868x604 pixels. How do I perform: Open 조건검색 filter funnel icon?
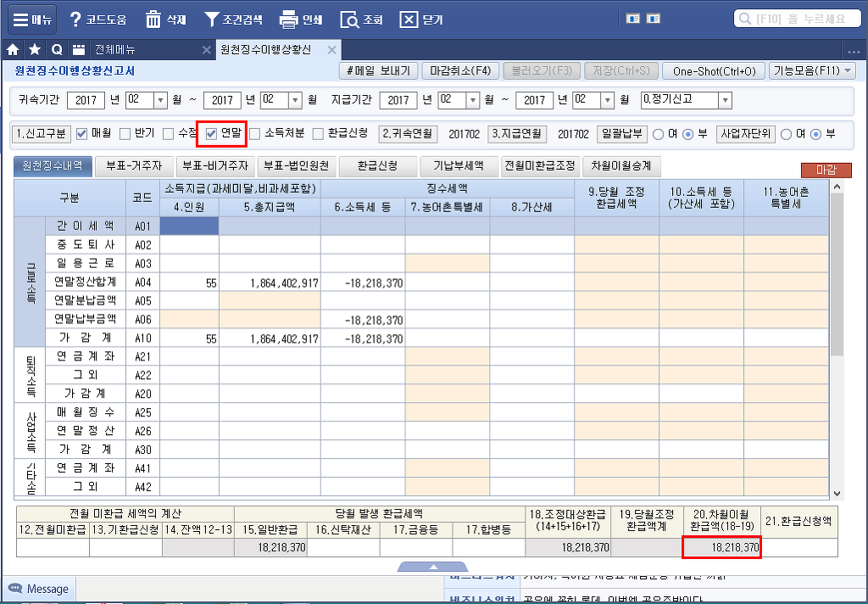(x=212, y=19)
